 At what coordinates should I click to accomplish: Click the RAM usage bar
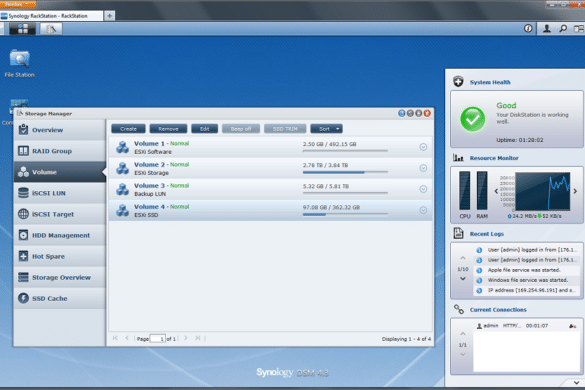coord(482,190)
